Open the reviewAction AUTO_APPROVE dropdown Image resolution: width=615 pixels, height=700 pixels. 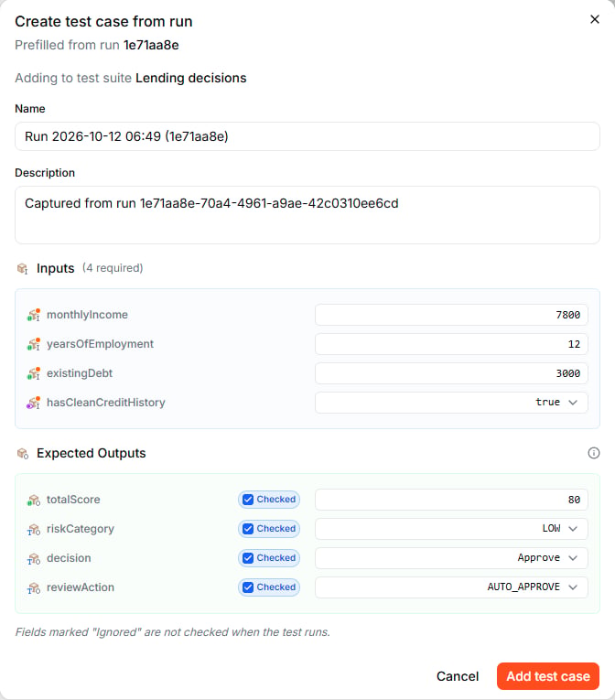(x=451, y=587)
